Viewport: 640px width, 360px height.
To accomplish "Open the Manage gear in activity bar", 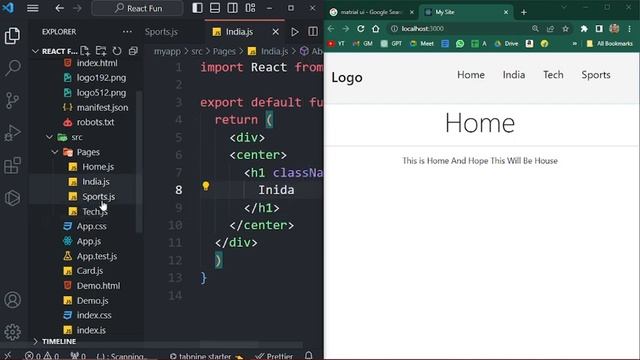I will tap(12, 332).
